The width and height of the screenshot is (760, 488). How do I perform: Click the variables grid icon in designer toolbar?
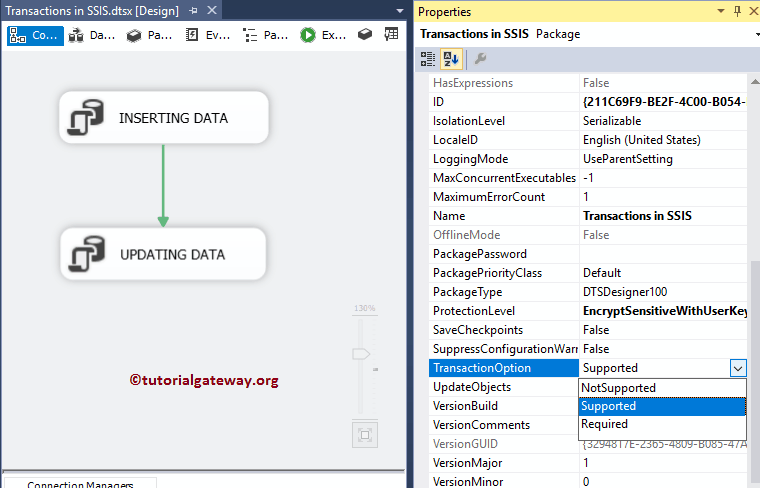click(391, 34)
